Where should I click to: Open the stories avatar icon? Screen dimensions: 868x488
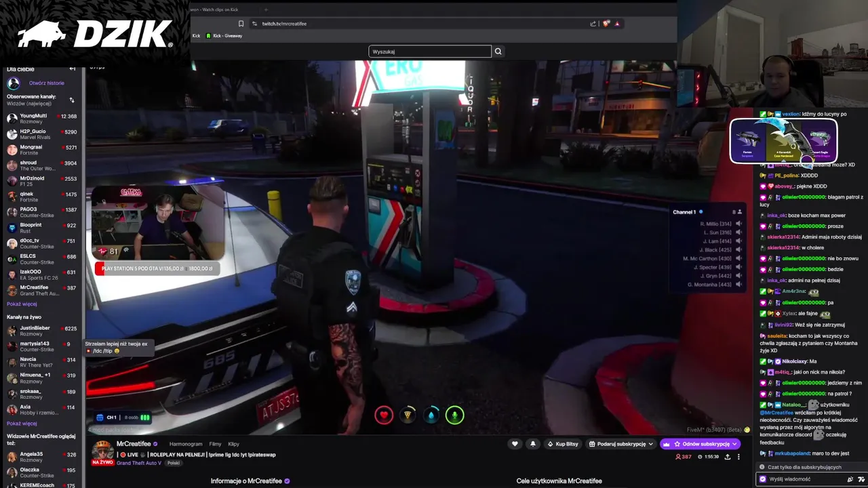[14, 83]
